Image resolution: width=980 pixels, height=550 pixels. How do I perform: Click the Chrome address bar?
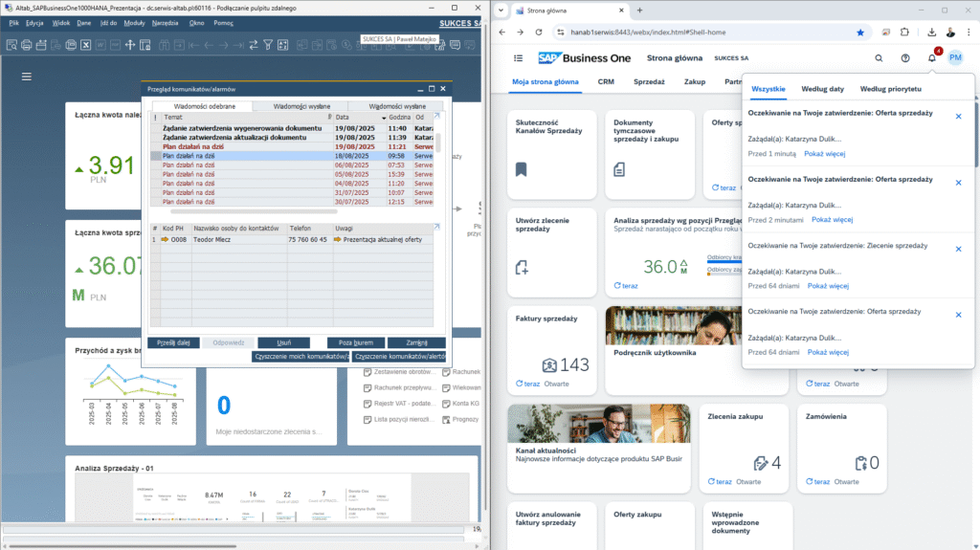[709, 33]
